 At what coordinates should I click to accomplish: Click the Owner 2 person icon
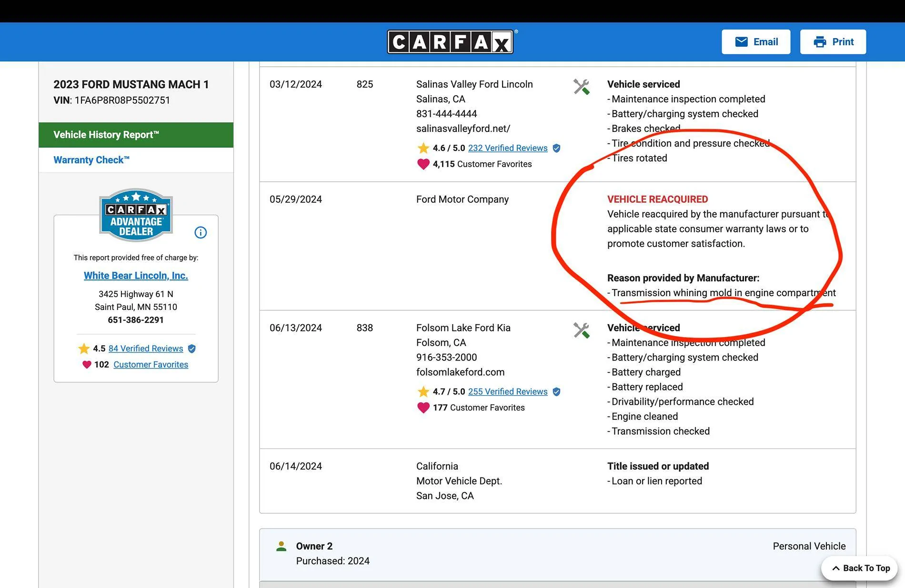(x=282, y=546)
